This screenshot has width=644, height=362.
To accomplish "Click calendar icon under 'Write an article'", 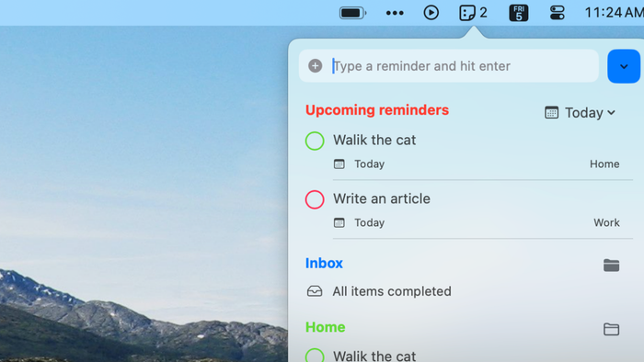I will pyautogui.click(x=339, y=222).
